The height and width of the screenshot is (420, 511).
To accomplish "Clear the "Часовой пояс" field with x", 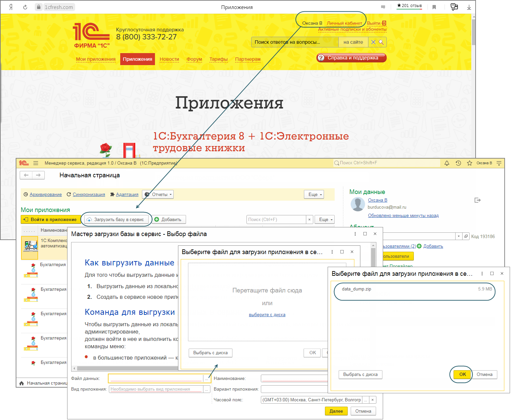I will pos(372,400).
